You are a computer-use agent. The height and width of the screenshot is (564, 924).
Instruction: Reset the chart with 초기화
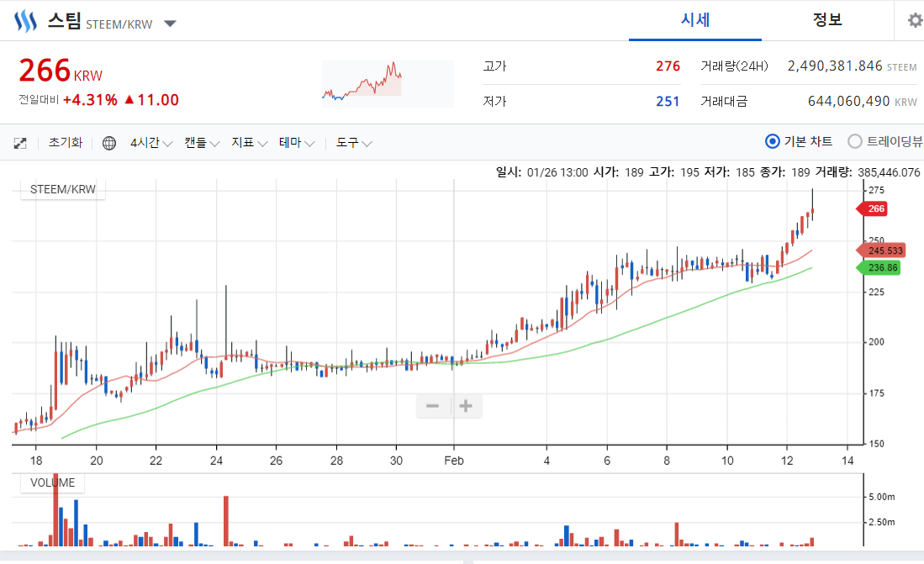pyautogui.click(x=66, y=143)
